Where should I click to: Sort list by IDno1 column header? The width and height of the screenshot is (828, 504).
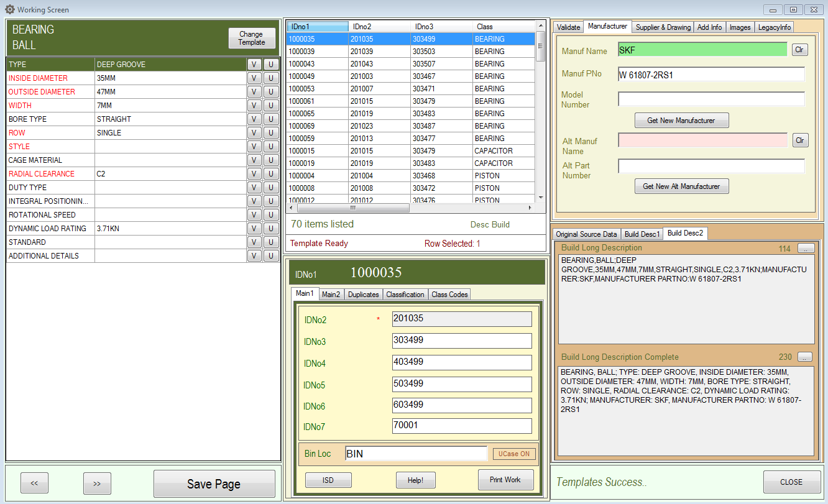tap(317, 27)
